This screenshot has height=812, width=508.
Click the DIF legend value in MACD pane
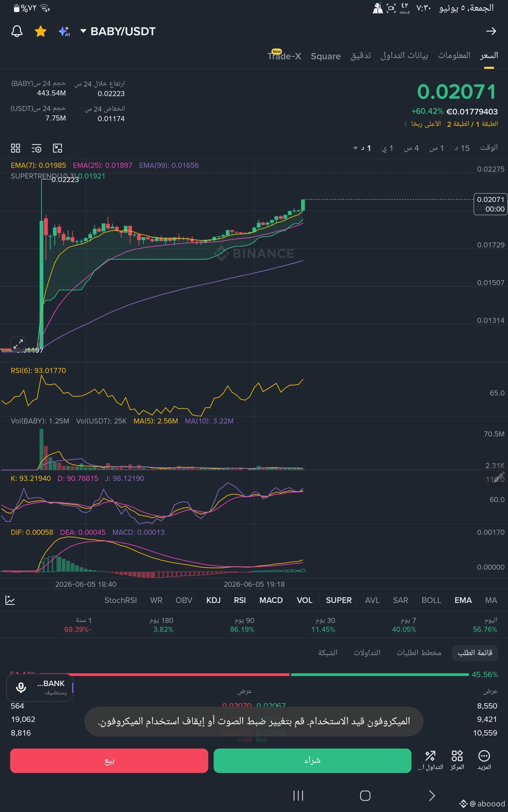click(32, 532)
